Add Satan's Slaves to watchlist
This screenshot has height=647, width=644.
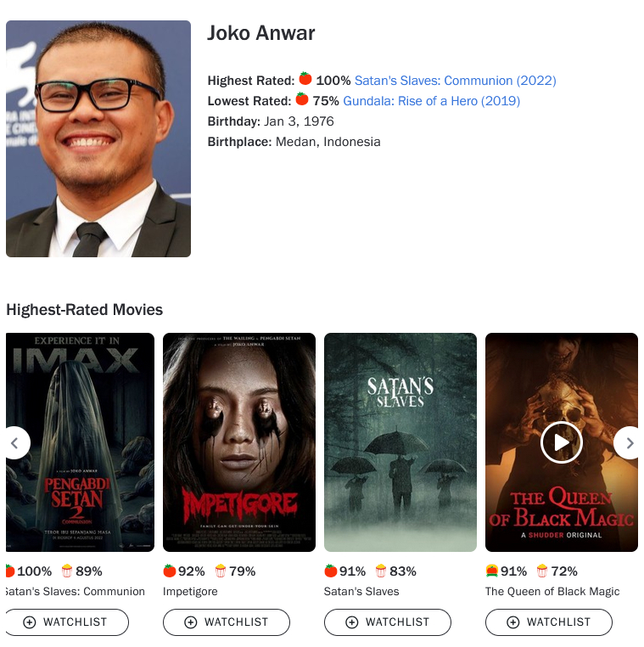pos(388,622)
